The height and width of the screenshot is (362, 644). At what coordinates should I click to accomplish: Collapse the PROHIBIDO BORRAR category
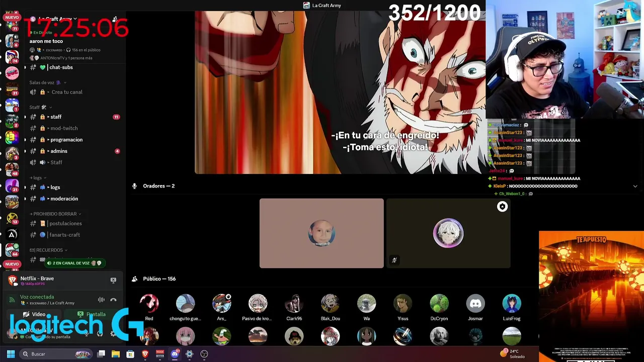click(x=55, y=214)
